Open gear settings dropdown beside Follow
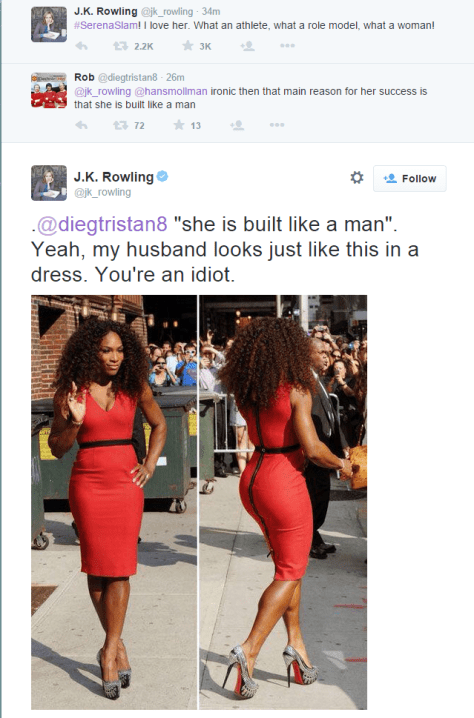474x718 pixels. (x=357, y=178)
